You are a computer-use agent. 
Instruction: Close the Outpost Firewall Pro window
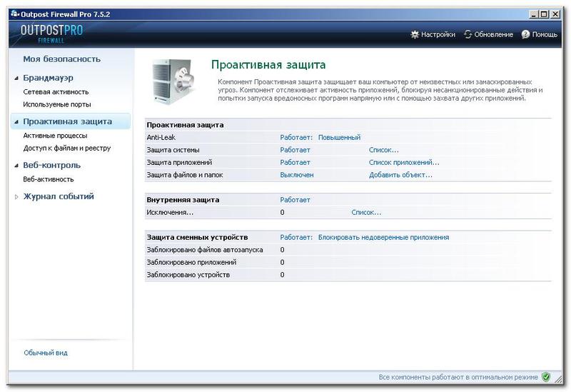(555, 14)
